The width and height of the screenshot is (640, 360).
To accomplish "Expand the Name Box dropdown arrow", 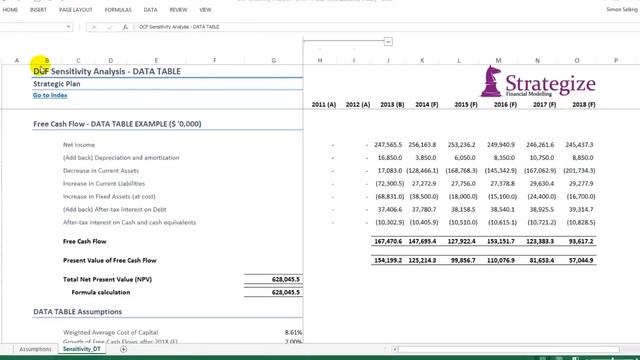I will pos(68,27).
